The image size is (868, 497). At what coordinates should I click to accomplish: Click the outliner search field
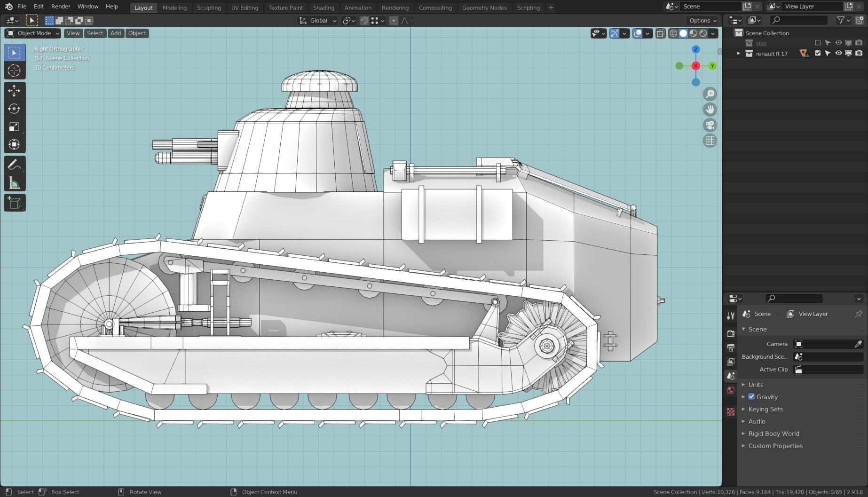click(x=798, y=20)
